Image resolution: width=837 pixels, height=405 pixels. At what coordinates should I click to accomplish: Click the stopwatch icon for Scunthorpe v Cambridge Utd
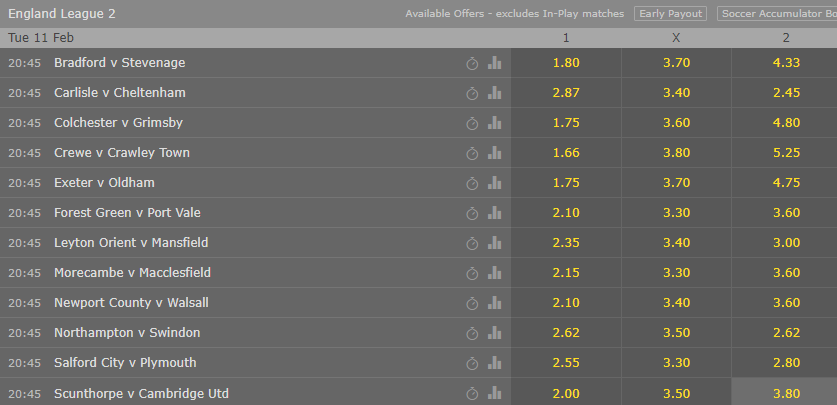pos(472,394)
